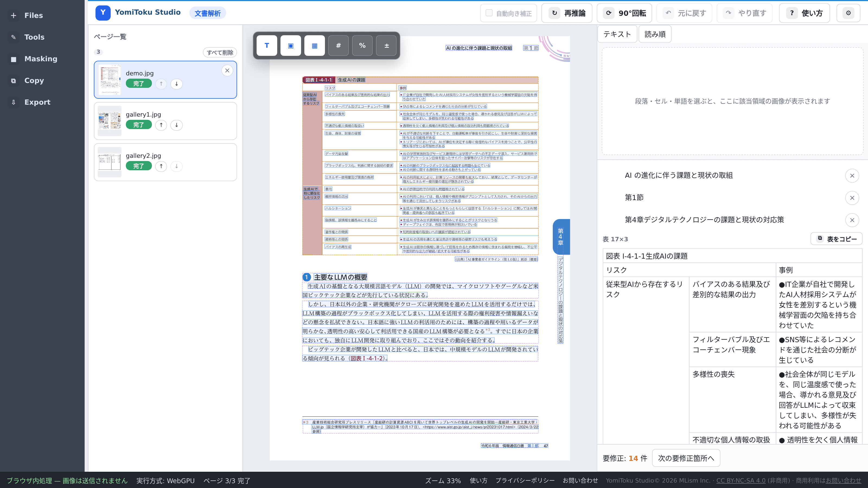
Task: Move gallery1.jpg up in list
Action: [161, 125]
